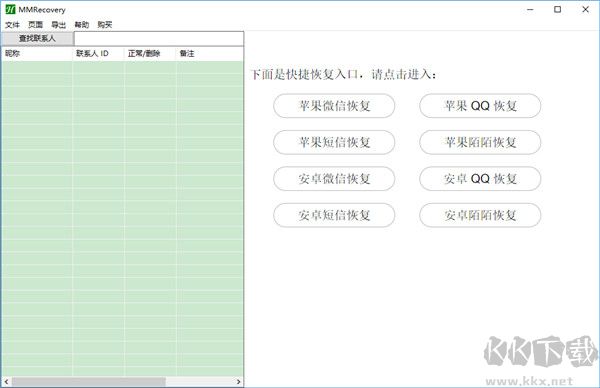Start 苹果短信恢复 recovery
This screenshot has height=388, width=600.
pos(334,142)
